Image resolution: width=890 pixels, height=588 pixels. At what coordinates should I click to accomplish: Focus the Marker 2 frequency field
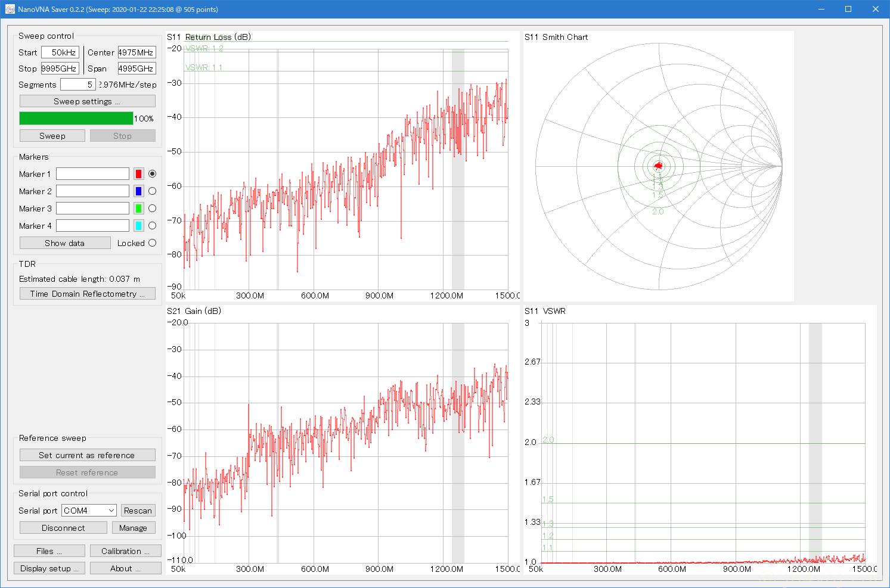(x=92, y=191)
